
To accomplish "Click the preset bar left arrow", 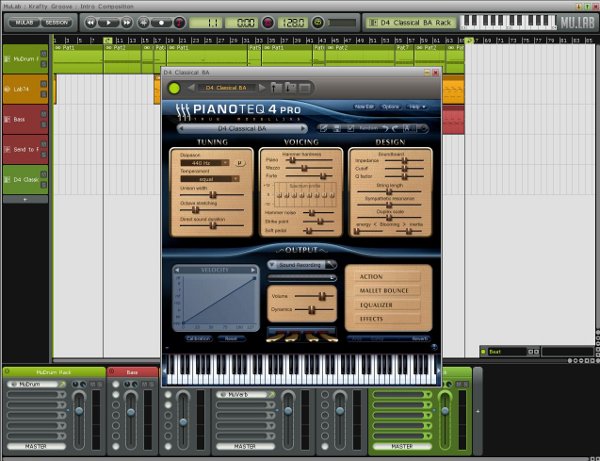I will click(x=181, y=129).
